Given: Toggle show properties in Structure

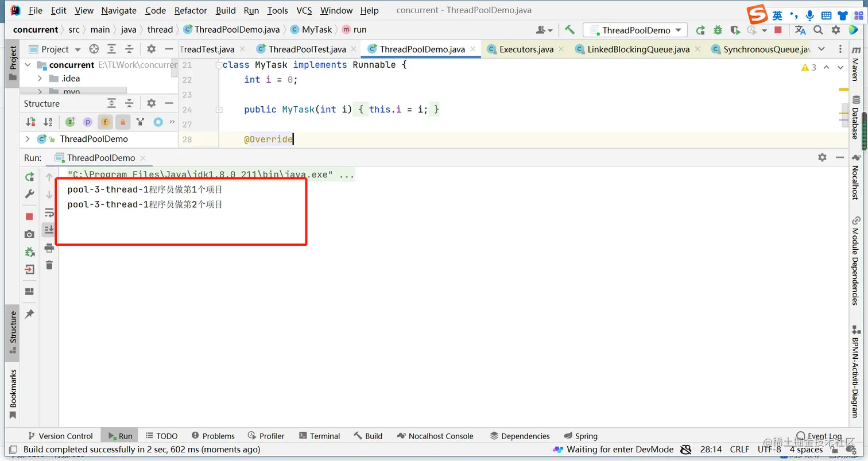Looking at the screenshot, I should coord(87,122).
